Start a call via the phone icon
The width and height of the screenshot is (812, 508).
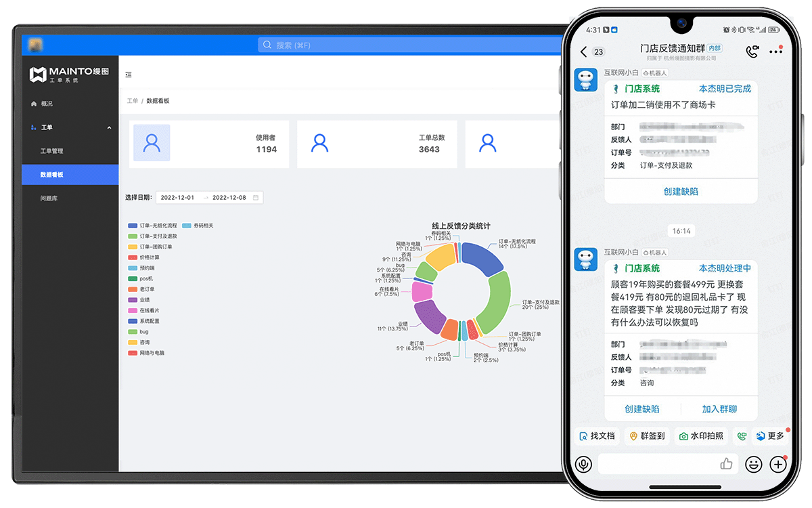(x=752, y=51)
